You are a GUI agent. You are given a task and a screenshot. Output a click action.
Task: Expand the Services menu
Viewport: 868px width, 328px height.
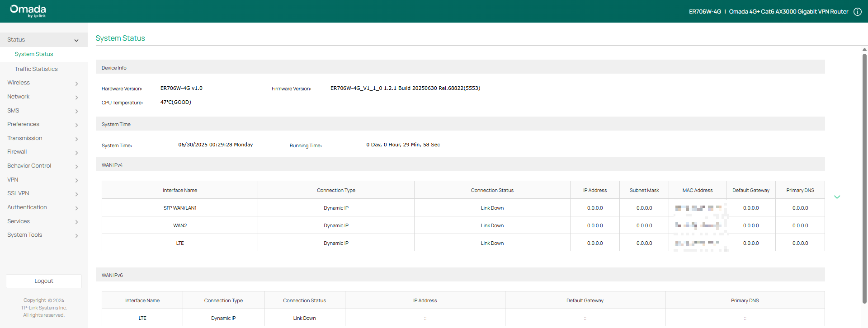pyautogui.click(x=43, y=221)
